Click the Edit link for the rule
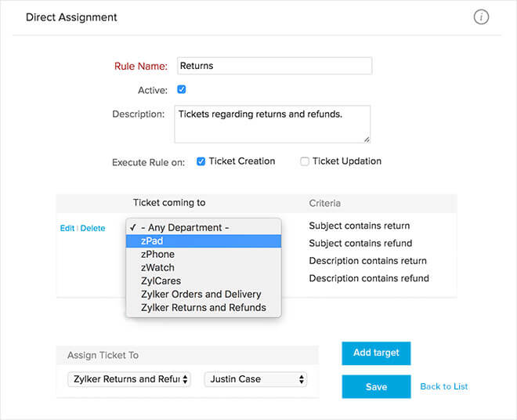 point(67,229)
